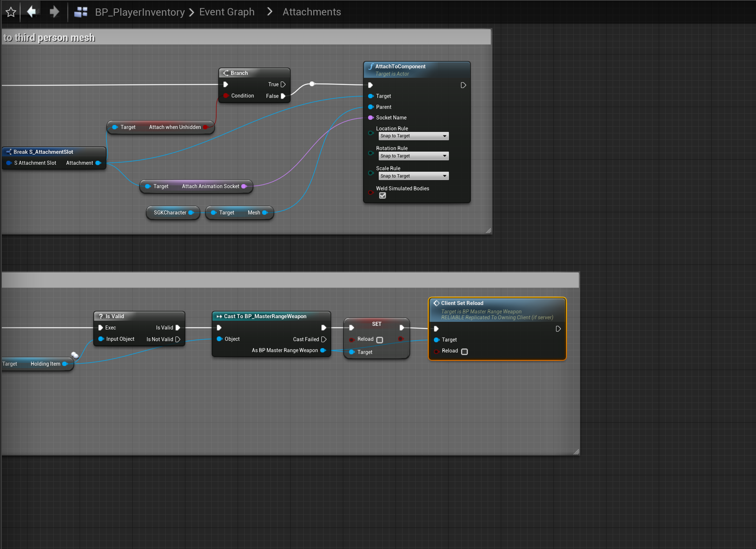This screenshot has width=756, height=549.
Task: Click the Is Not Valid output pin
Action: click(x=178, y=339)
